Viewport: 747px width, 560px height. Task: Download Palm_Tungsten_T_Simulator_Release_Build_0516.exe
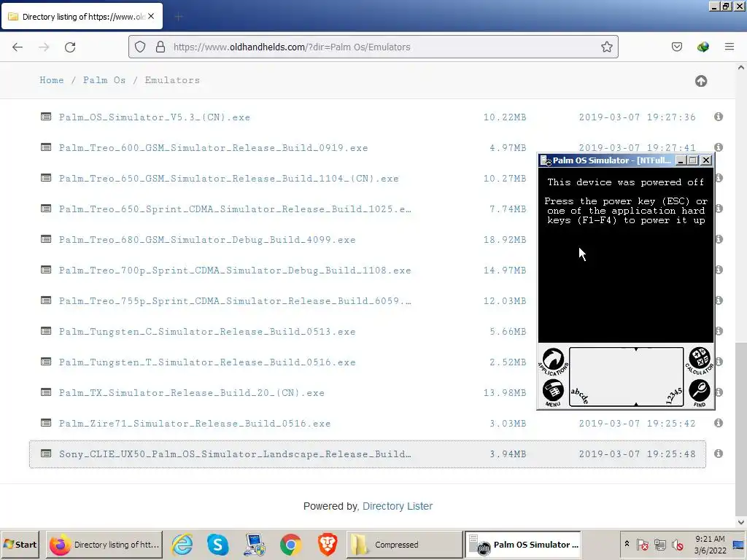207,362
